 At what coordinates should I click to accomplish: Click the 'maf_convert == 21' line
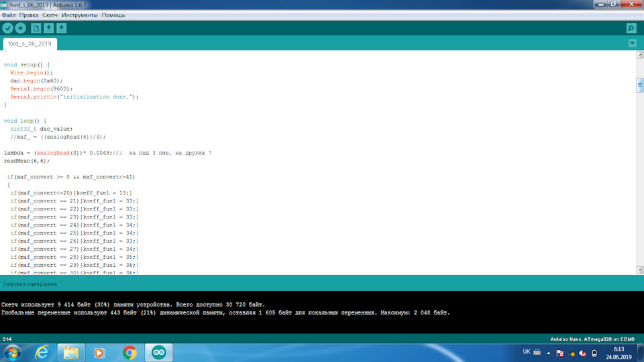tap(74, 201)
